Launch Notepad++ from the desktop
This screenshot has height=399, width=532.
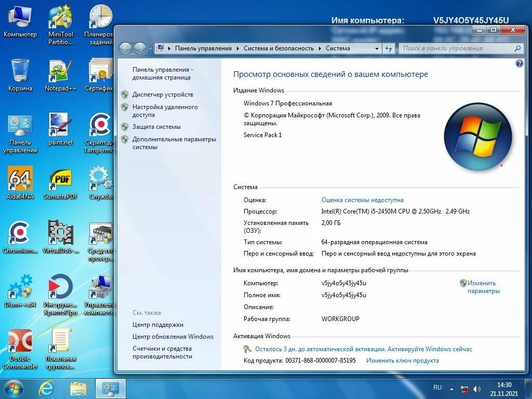click(x=60, y=75)
